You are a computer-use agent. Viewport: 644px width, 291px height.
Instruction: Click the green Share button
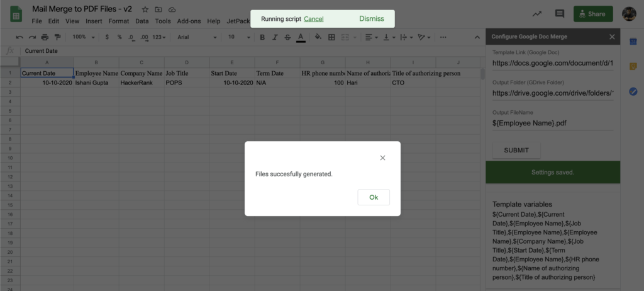click(x=593, y=14)
